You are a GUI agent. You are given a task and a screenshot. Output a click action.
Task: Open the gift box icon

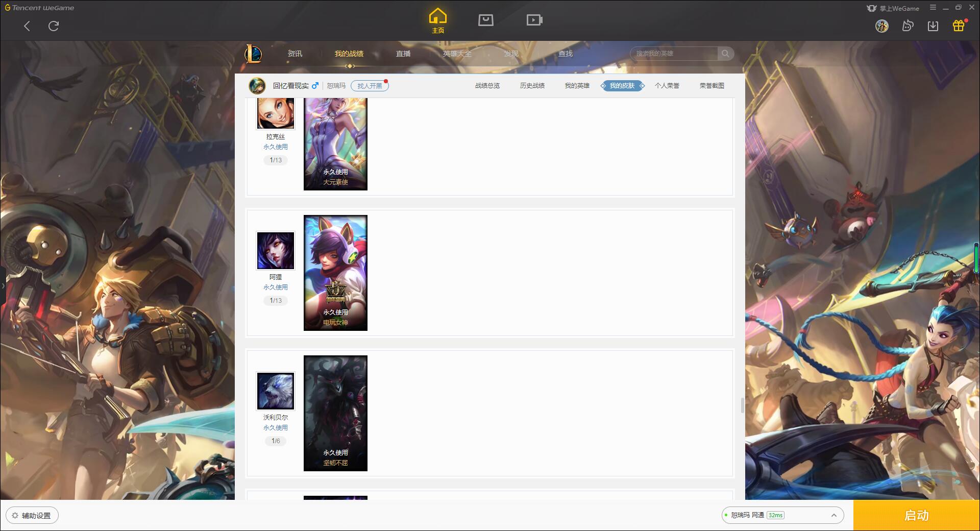pos(959,26)
